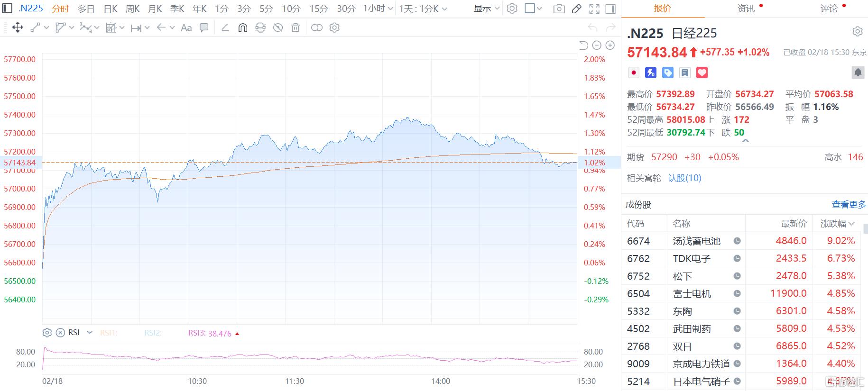Toggle the left sidebar panel

pyautogui.click(x=7, y=8)
